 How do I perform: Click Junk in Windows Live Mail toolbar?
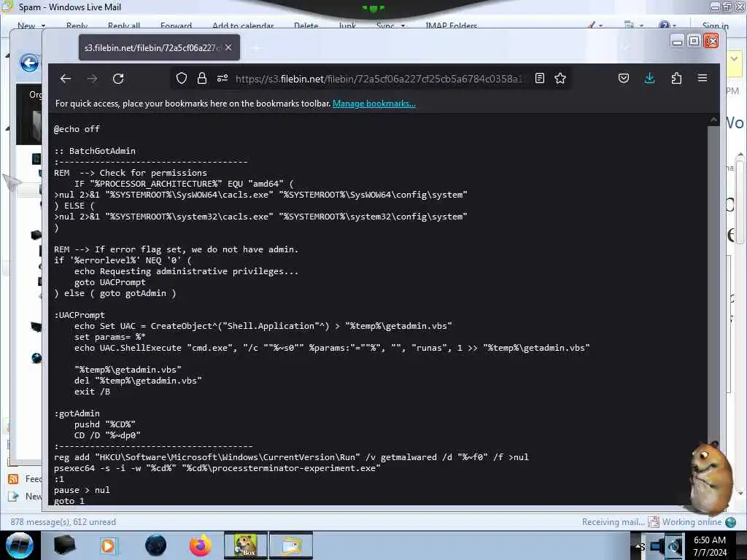tap(347, 26)
